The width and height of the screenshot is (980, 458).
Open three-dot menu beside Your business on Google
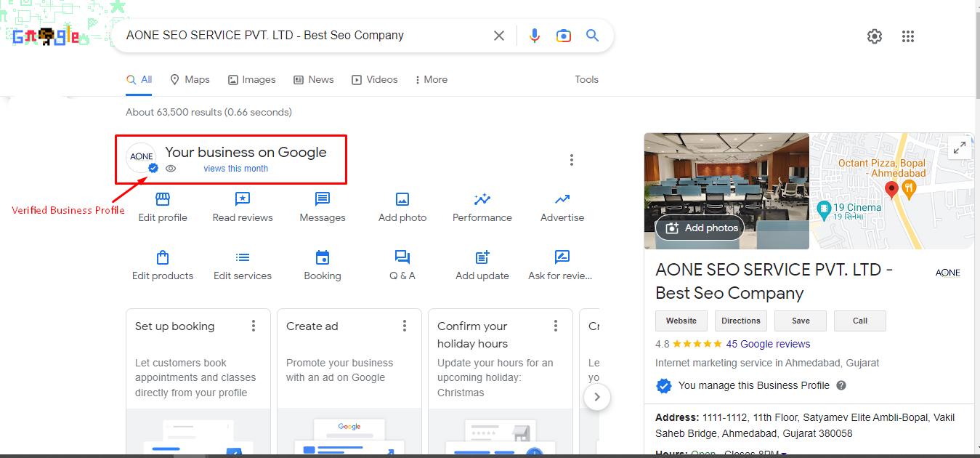pos(572,160)
